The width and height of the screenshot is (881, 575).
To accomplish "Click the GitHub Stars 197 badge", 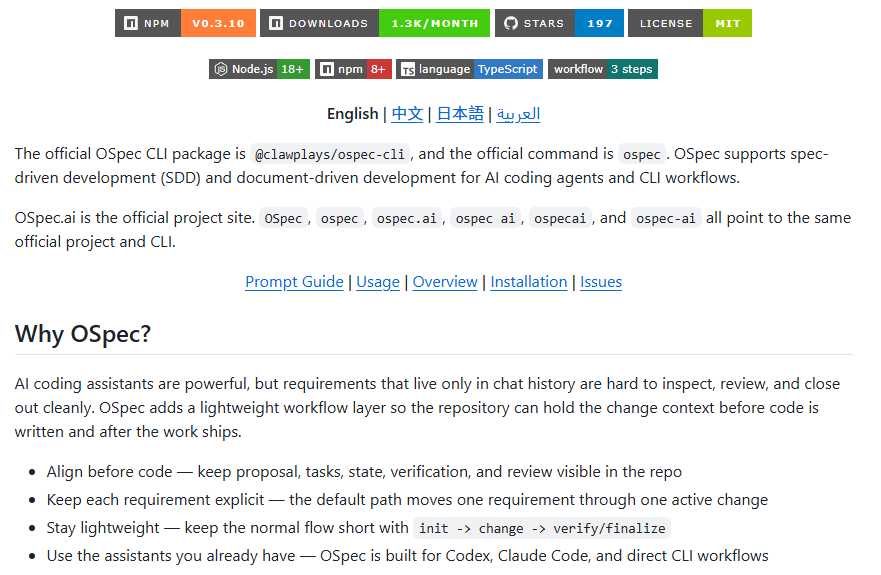I will pyautogui.click(x=559, y=23).
